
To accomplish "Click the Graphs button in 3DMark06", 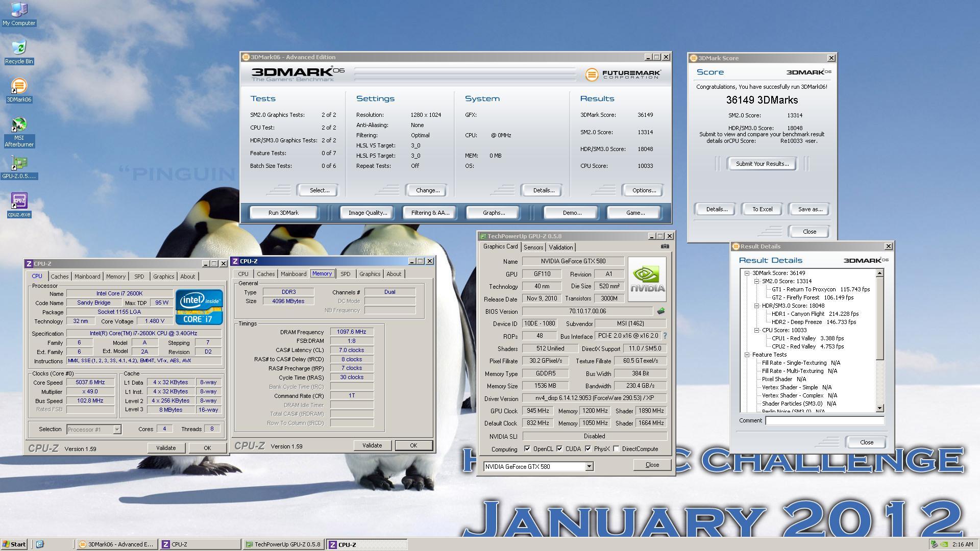I will pyautogui.click(x=494, y=213).
